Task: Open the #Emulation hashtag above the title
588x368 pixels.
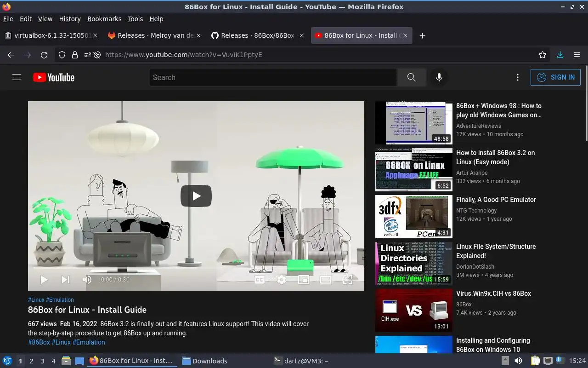Action: (x=60, y=299)
